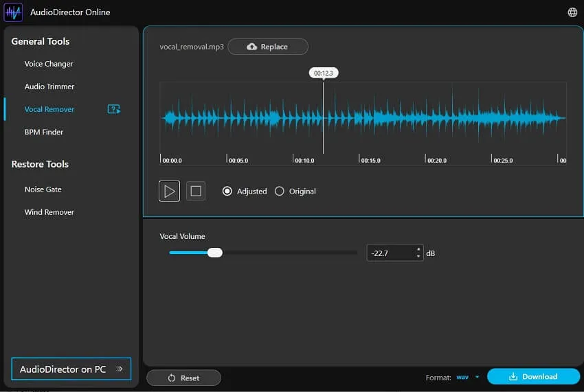Open the wav format dropdown
Image resolution: width=584 pixels, height=392 pixels.
pyautogui.click(x=467, y=377)
